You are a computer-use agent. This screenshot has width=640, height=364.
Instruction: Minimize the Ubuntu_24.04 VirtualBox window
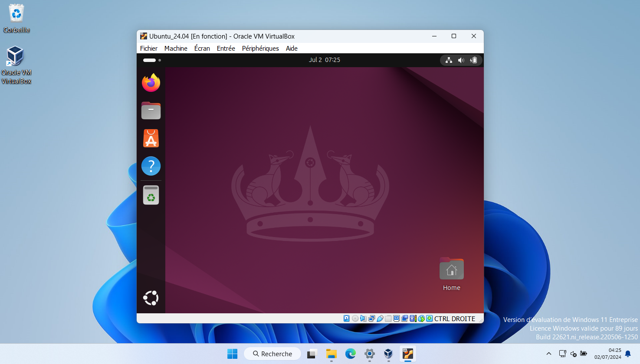click(434, 36)
